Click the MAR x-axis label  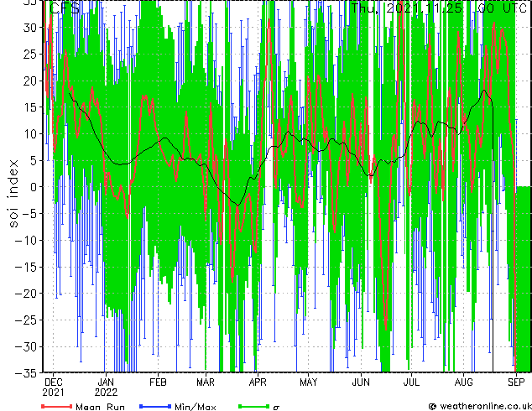pyautogui.click(x=206, y=382)
